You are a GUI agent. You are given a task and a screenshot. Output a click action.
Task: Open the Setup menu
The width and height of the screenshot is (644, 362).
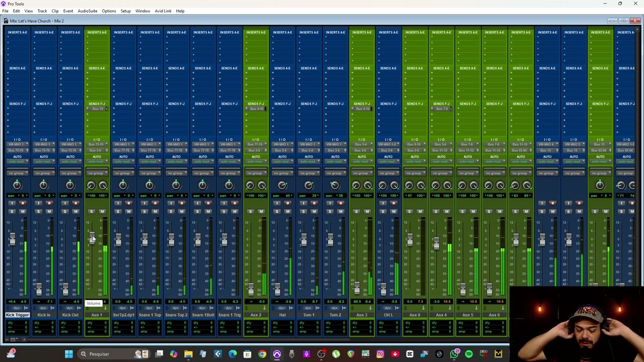coord(125,11)
